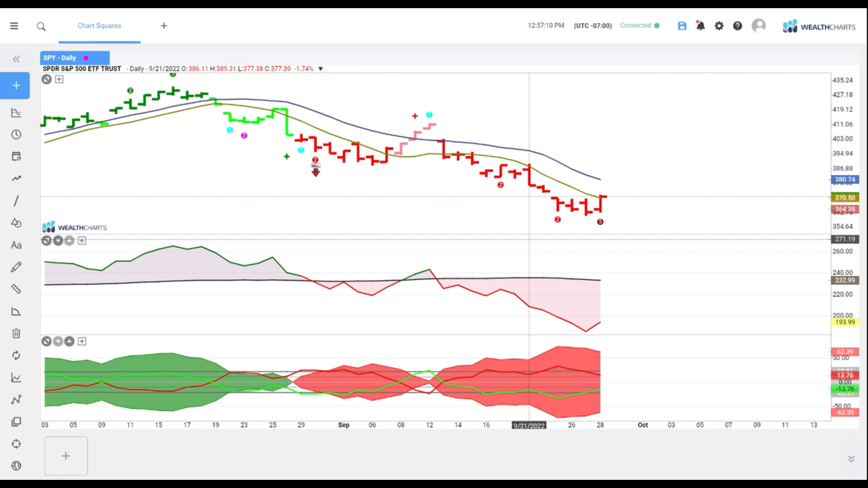Click the 12:57:10 PM clock display
868x488 pixels.
[x=546, y=26]
